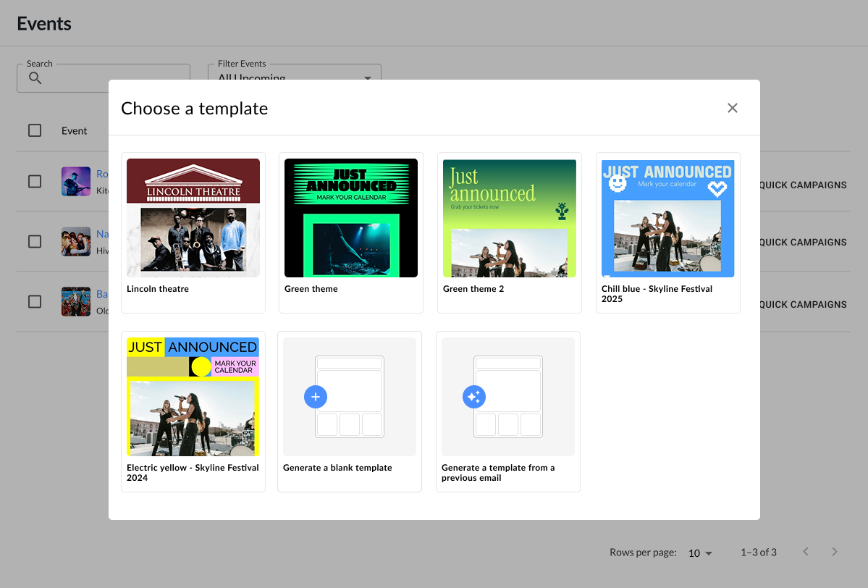Click the 1–3 of 3 pagination text
The image size is (868, 588).
[759, 553]
